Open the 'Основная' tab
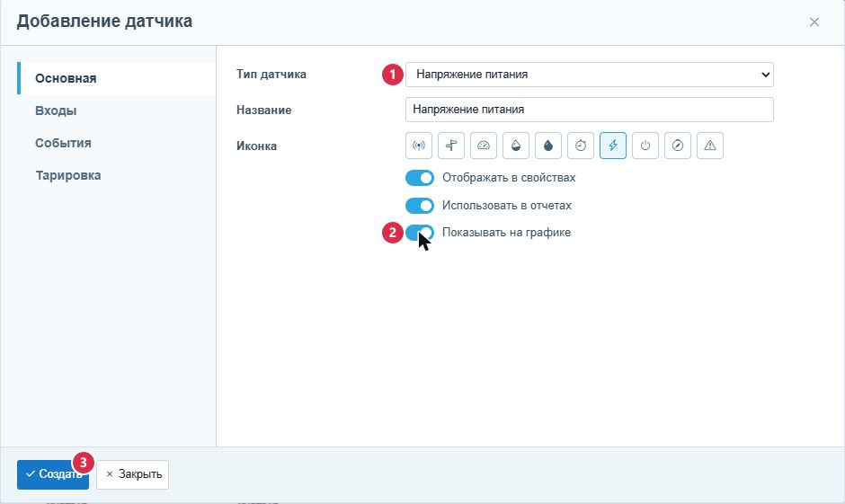Screen dimensions: 845x504 coord(116,78)
